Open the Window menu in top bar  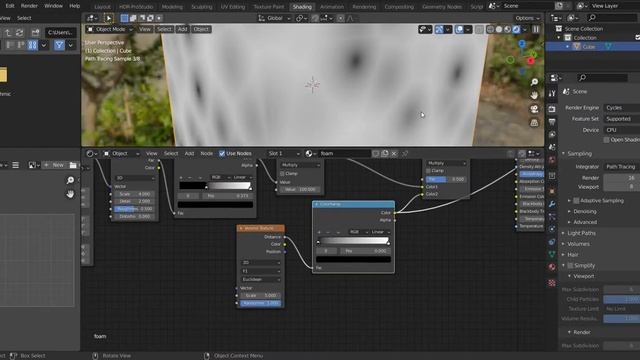point(53,6)
